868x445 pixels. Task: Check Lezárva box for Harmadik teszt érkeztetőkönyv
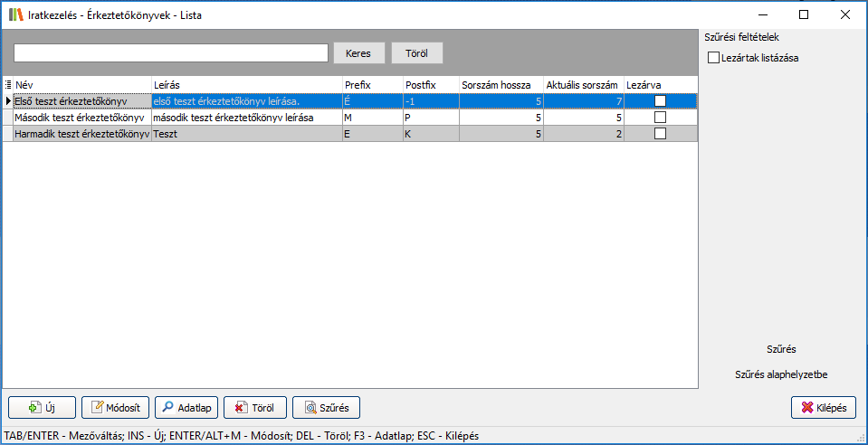pos(660,134)
